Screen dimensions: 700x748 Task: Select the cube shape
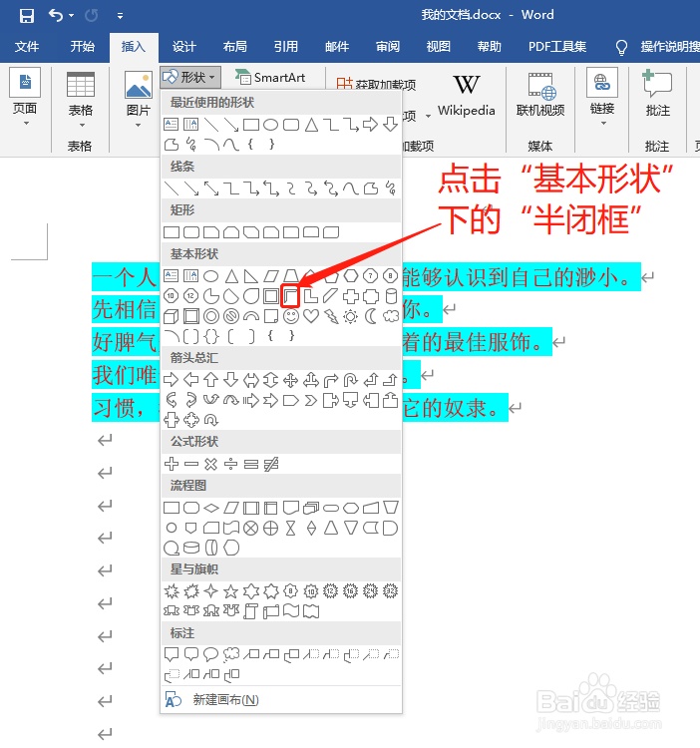click(172, 316)
